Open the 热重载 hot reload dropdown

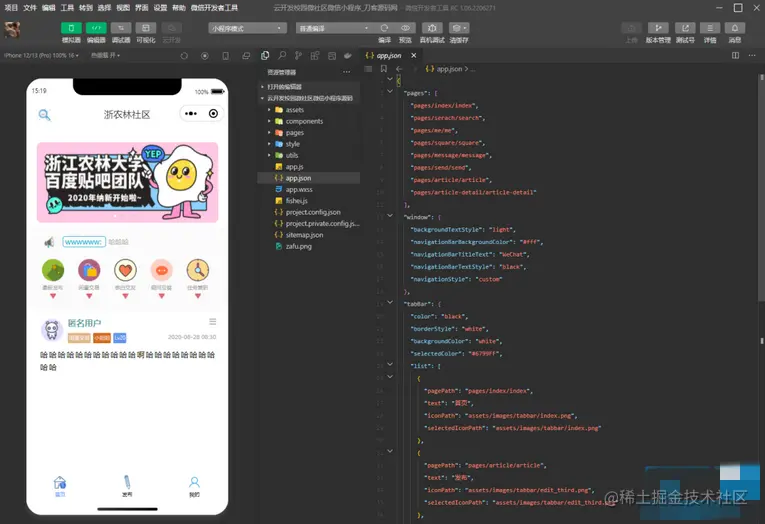pos(105,56)
